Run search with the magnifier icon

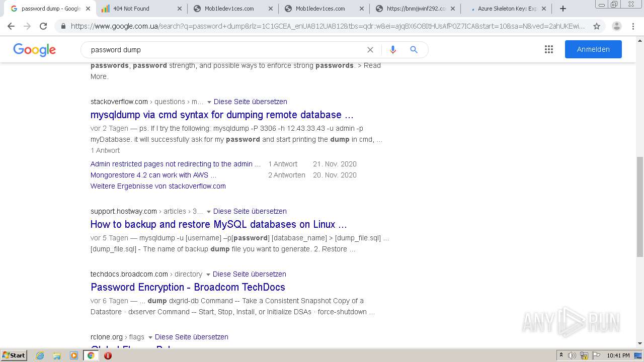(414, 50)
